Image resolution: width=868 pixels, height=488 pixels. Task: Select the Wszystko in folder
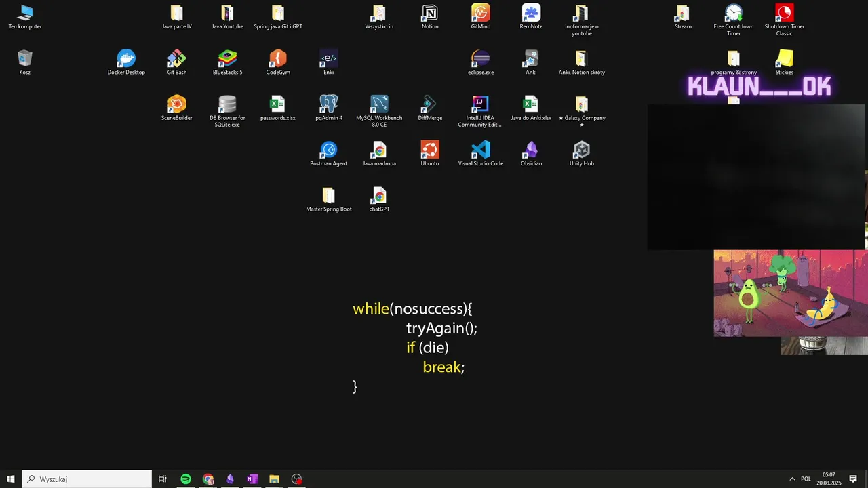pyautogui.click(x=379, y=18)
